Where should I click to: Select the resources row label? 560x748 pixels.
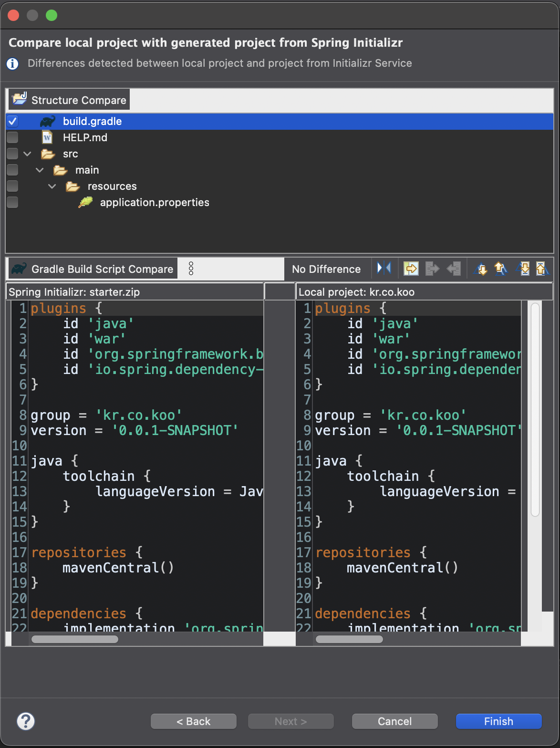112,187
